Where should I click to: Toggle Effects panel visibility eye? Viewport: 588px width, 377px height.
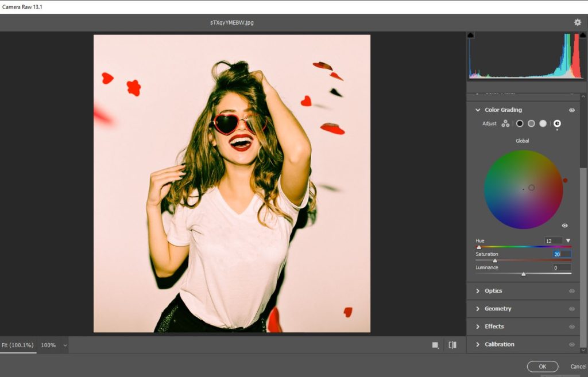(x=571, y=327)
